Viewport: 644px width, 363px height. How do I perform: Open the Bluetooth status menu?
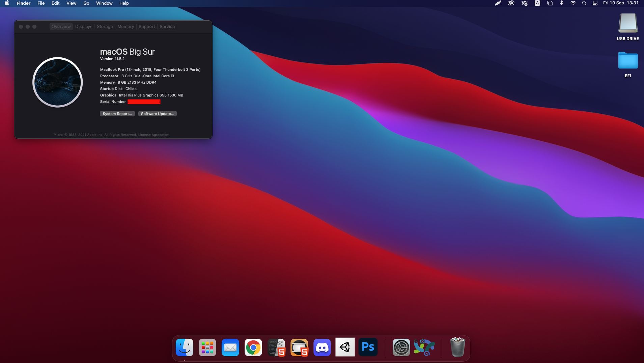click(x=562, y=3)
